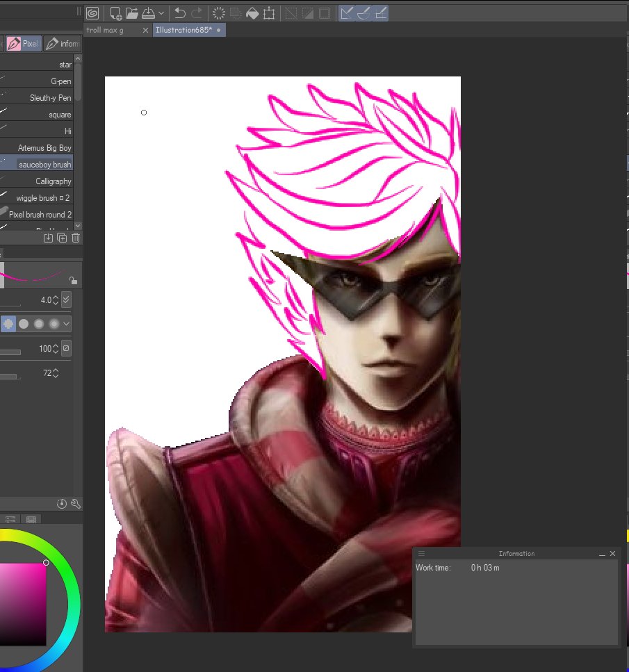Toggle snap to special ruler
Viewport: 629px width, 672px height.
363,13
